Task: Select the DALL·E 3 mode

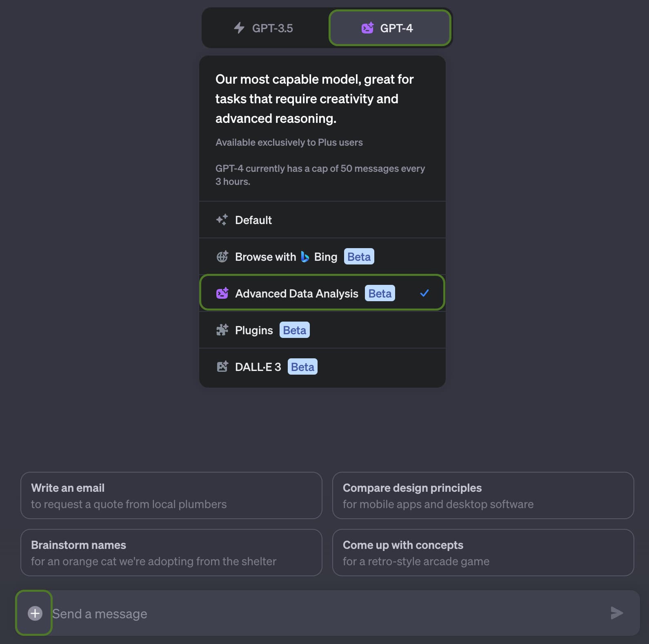Action: 322,367
